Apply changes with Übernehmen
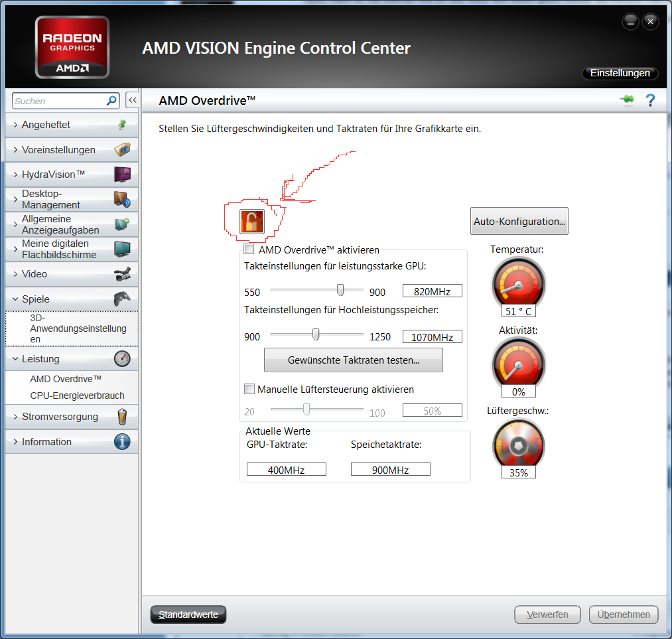This screenshot has width=672, height=639. click(x=624, y=614)
